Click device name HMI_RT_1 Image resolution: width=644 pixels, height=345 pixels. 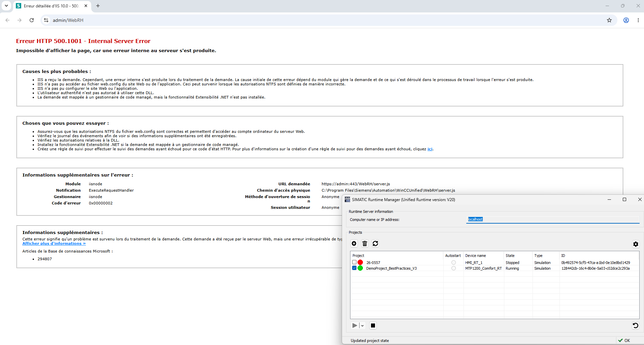click(474, 263)
